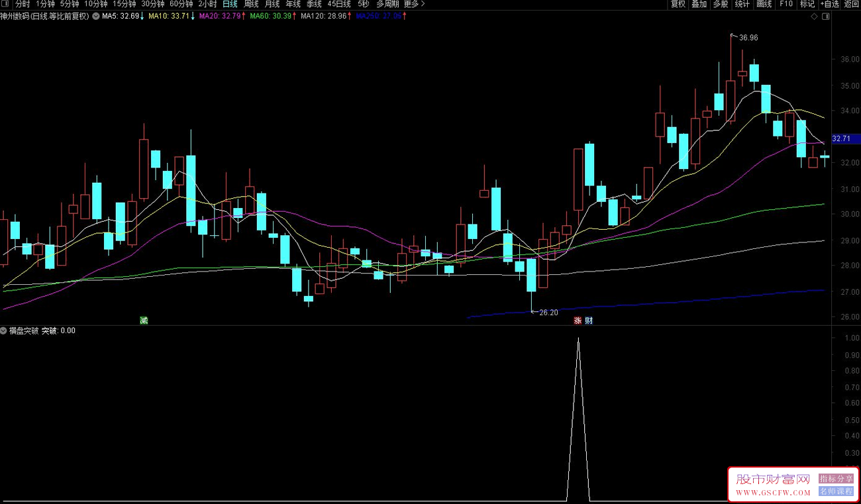Select the 5秒 period
This screenshot has width=861, height=504.
tap(364, 4)
